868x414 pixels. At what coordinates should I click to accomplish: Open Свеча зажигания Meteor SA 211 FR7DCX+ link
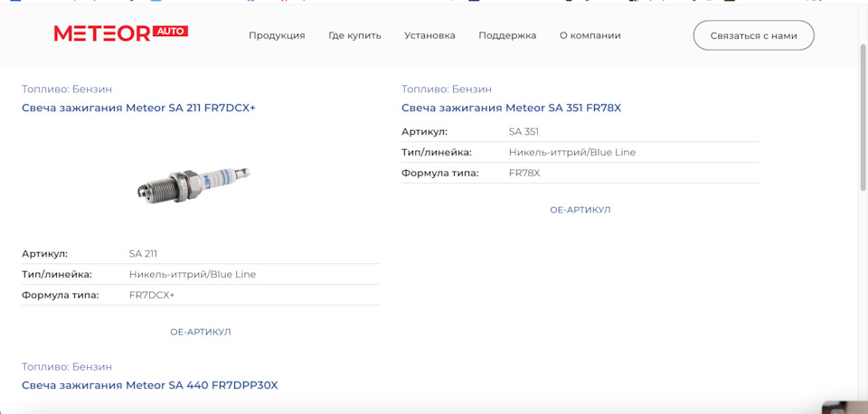click(x=138, y=108)
